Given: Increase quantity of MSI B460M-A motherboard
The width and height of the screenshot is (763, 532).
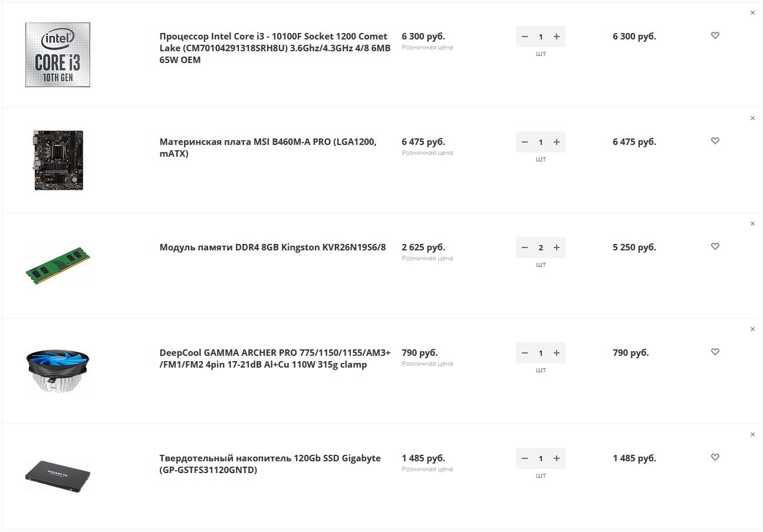Looking at the screenshot, I should pos(557,142).
